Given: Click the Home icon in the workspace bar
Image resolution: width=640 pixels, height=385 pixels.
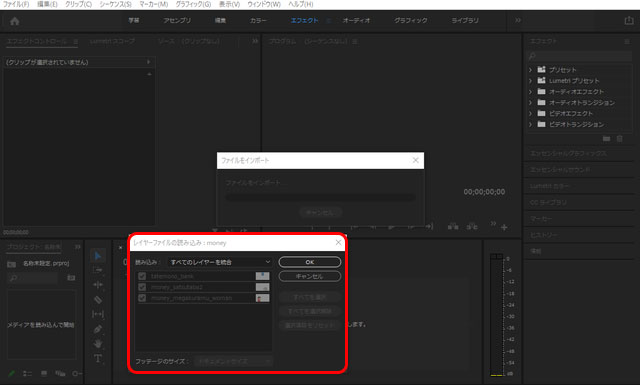Looking at the screenshot, I should coord(15,21).
